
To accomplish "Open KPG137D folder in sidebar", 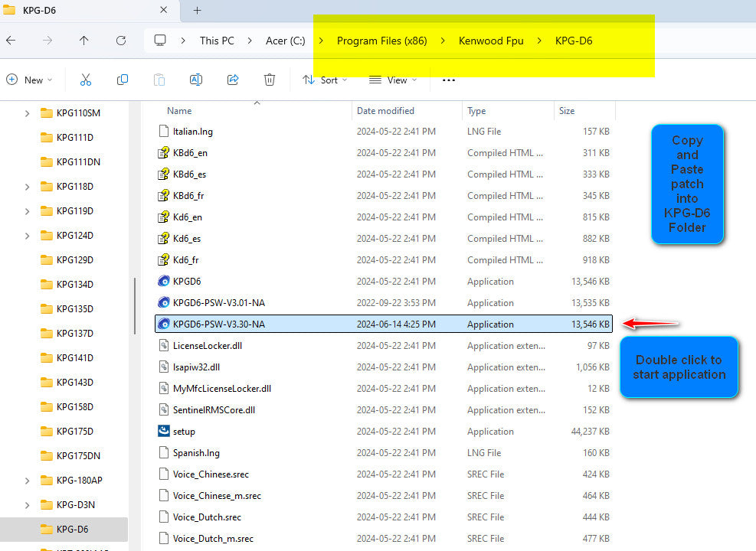I will pyautogui.click(x=75, y=334).
